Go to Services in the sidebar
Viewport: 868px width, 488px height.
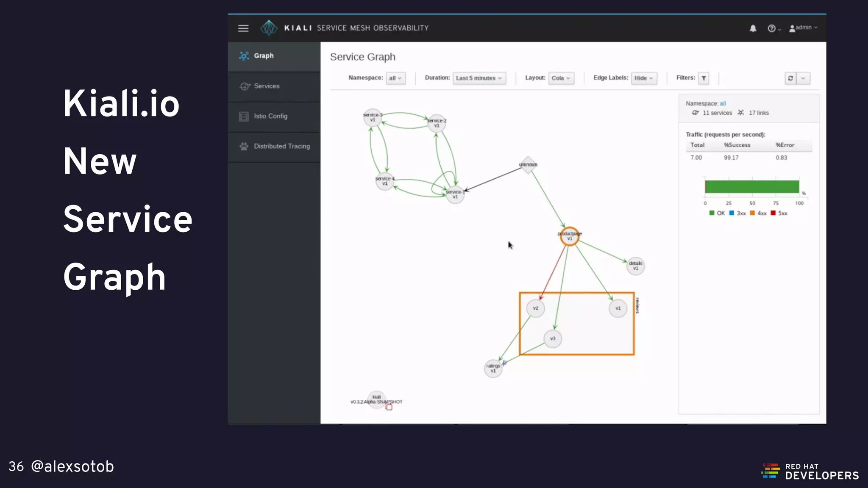pyautogui.click(x=274, y=86)
